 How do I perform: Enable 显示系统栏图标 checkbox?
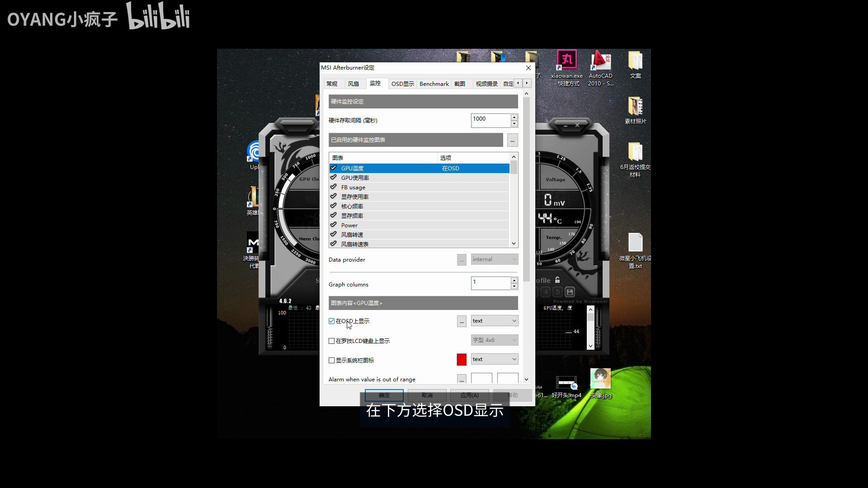click(x=332, y=361)
